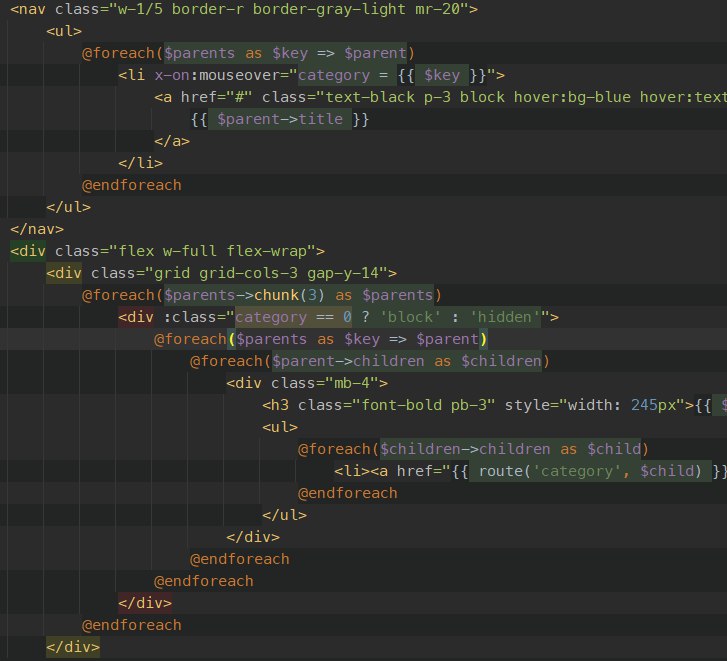Click the closing </div> highlighted in red
This screenshot has width=727, height=661.
(x=145, y=603)
